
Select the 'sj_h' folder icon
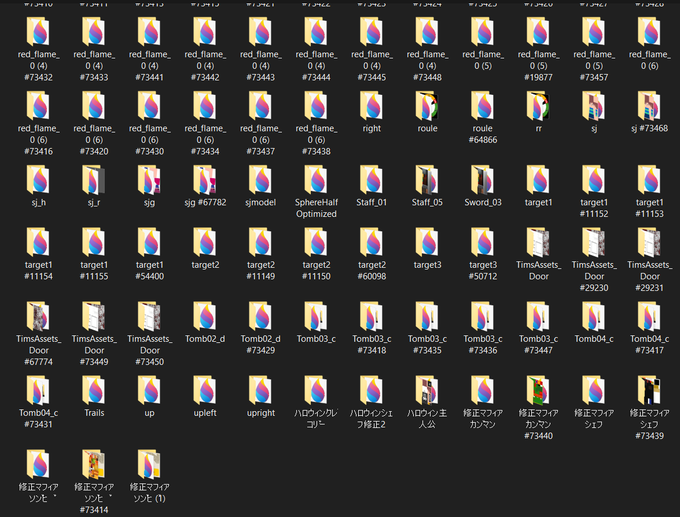(x=38, y=180)
